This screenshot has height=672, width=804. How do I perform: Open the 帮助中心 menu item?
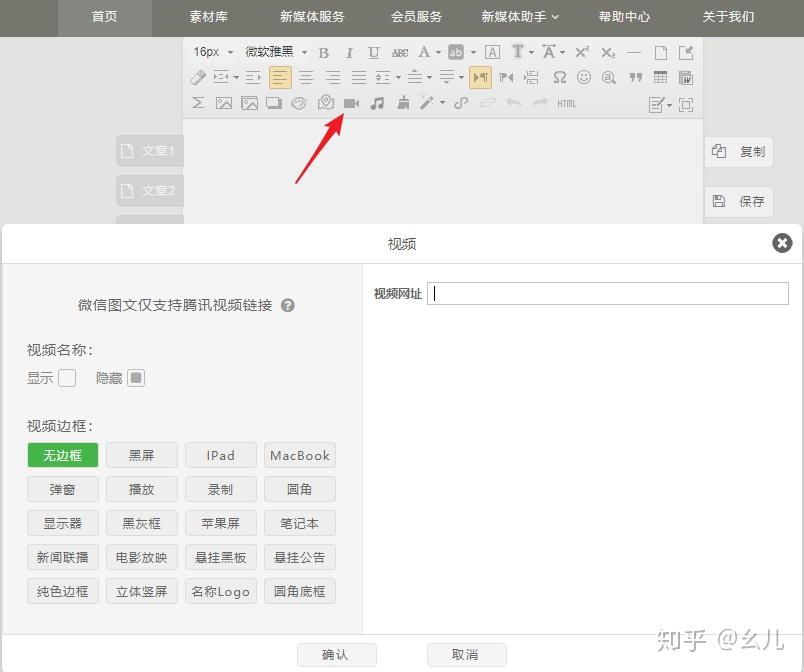[624, 17]
